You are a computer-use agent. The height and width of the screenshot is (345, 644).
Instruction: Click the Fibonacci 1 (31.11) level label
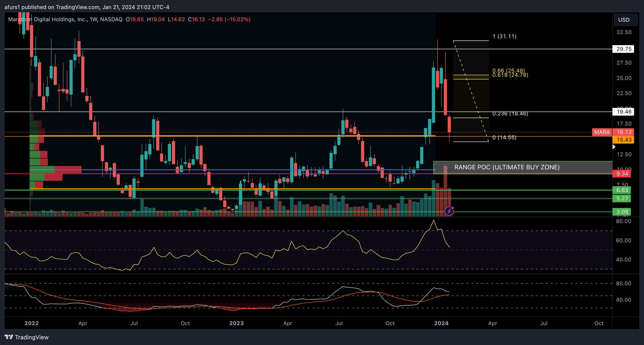click(505, 36)
